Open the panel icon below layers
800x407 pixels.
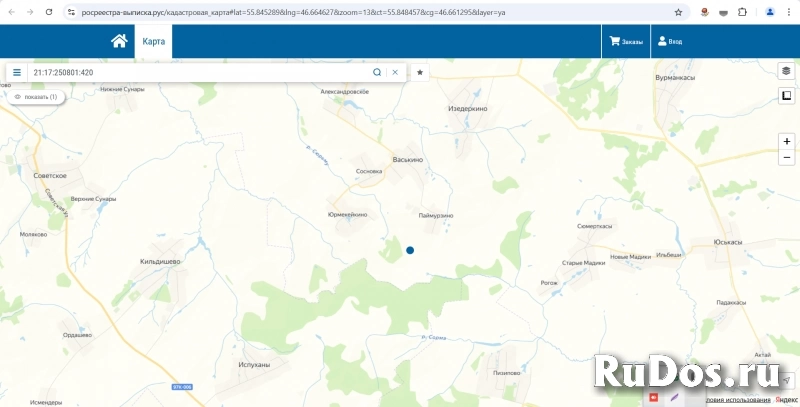point(786,95)
